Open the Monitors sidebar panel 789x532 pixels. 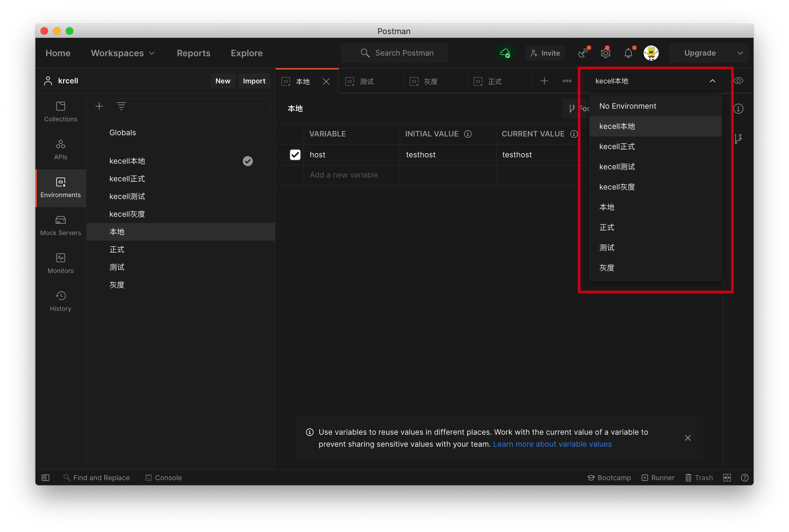pyautogui.click(x=60, y=263)
